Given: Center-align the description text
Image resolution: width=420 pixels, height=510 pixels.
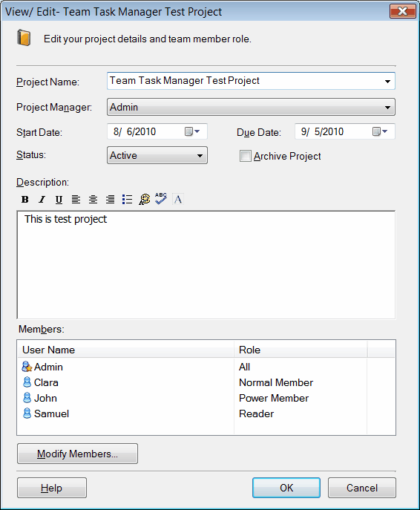Looking at the screenshot, I should point(93,200).
